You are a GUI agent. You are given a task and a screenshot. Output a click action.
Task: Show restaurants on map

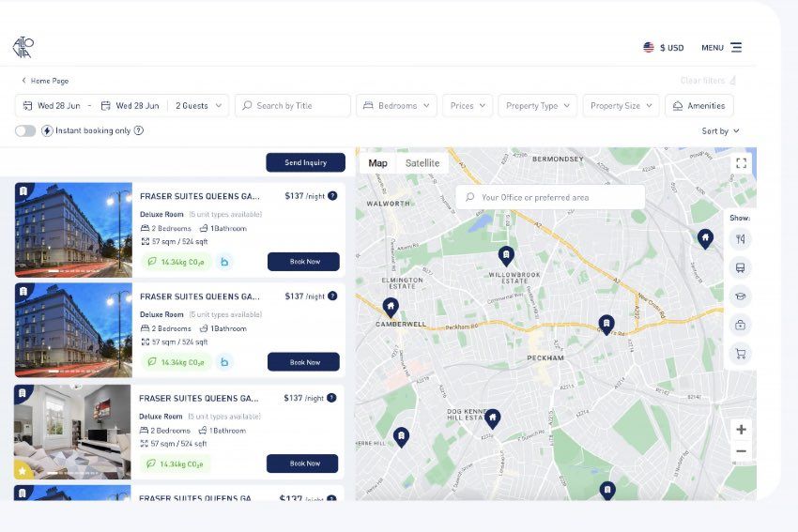point(741,239)
